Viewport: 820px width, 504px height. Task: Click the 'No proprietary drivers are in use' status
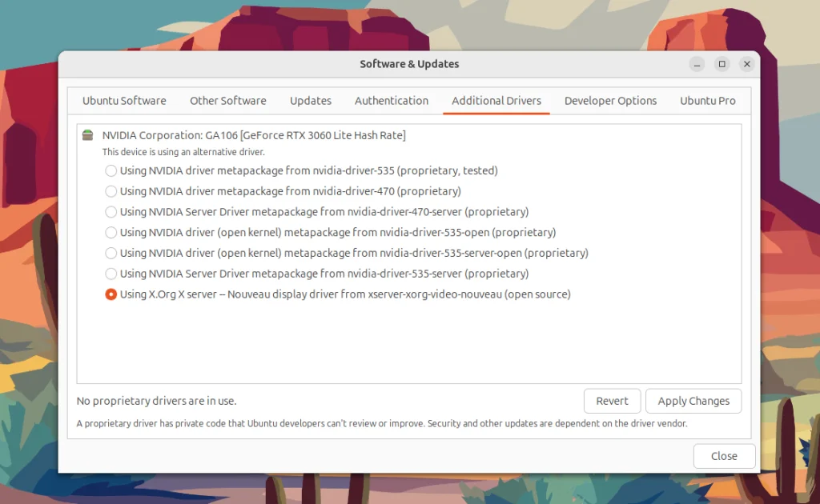156,401
